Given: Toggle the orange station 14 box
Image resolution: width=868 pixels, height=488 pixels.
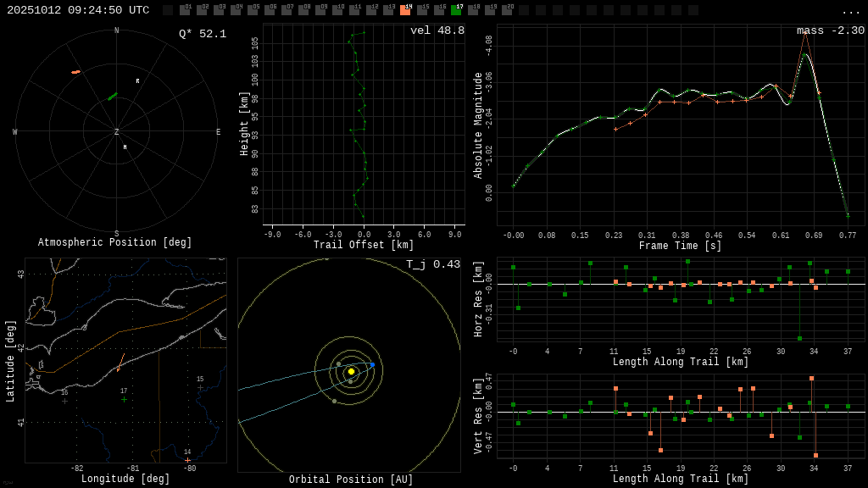Looking at the screenshot, I should (x=405, y=10).
